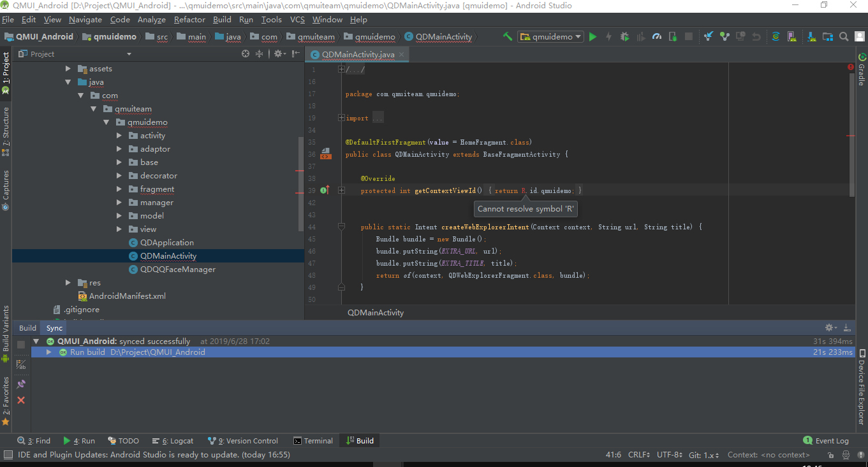Open Search Everywhere with the magnifier icon
The height and width of the screenshot is (467, 868).
843,36
